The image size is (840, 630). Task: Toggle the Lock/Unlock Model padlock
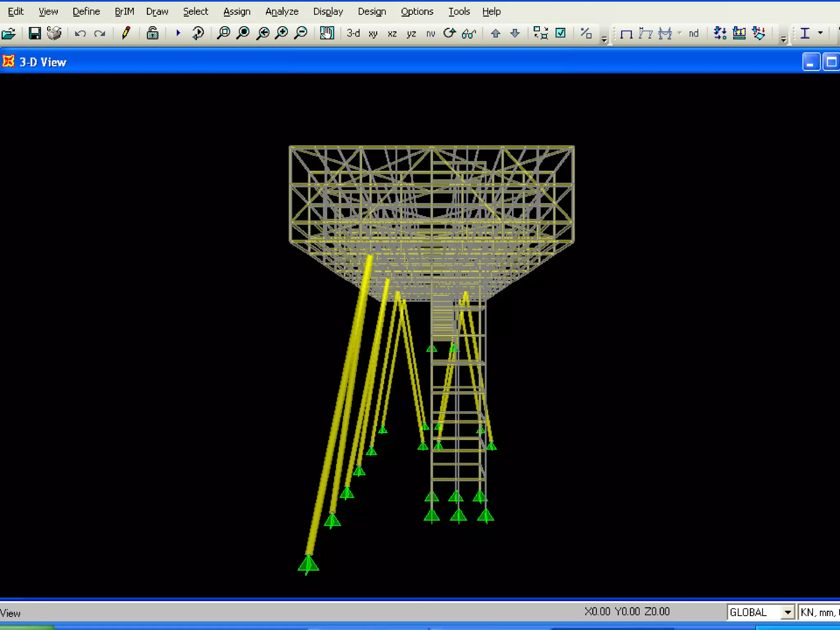pyautogui.click(x=153, y=33)
